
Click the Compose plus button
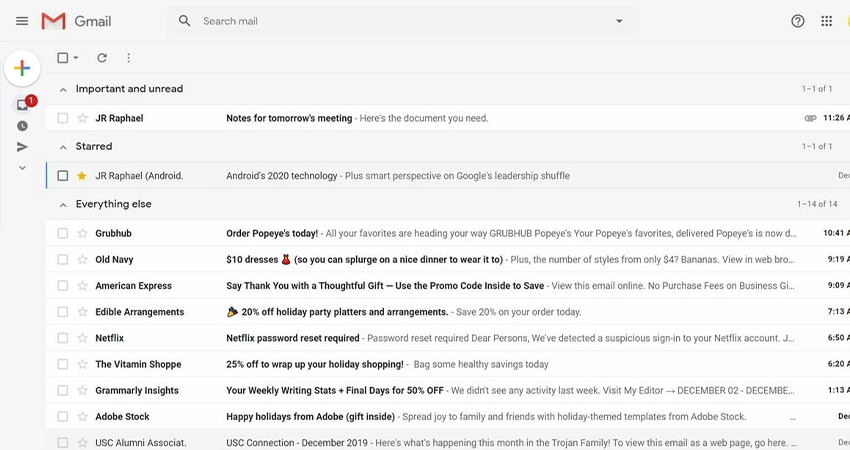[x=22, y=68]
